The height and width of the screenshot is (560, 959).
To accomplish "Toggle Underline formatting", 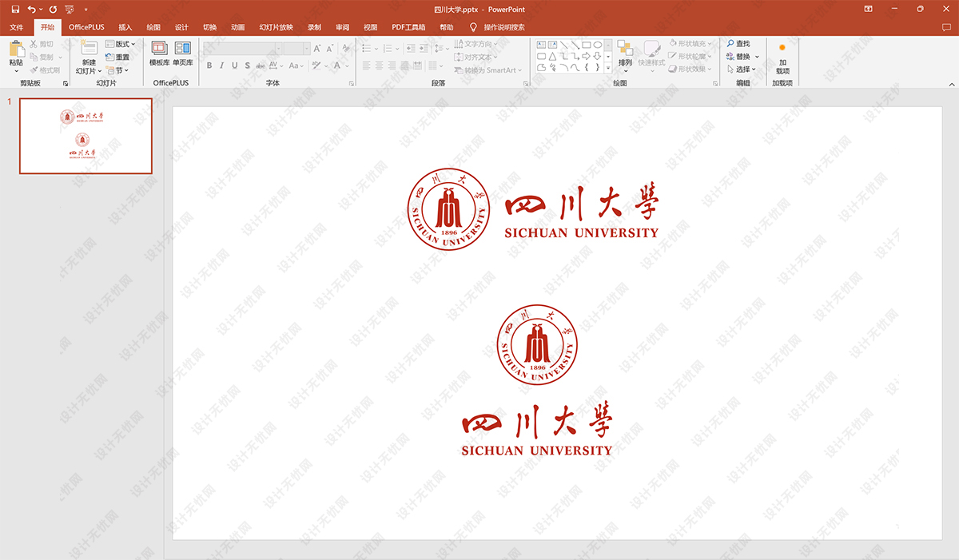I will (234, 66).
